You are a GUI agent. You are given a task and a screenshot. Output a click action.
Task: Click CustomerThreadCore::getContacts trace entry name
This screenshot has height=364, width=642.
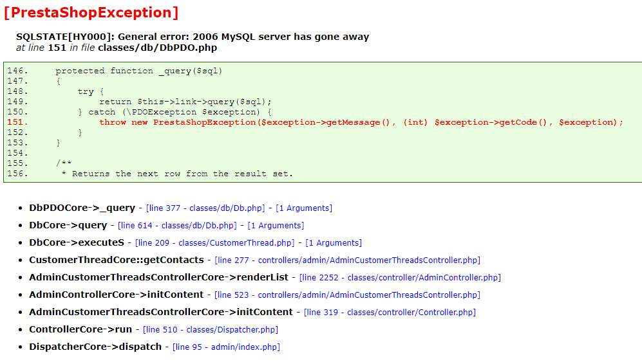coord(117,260)
